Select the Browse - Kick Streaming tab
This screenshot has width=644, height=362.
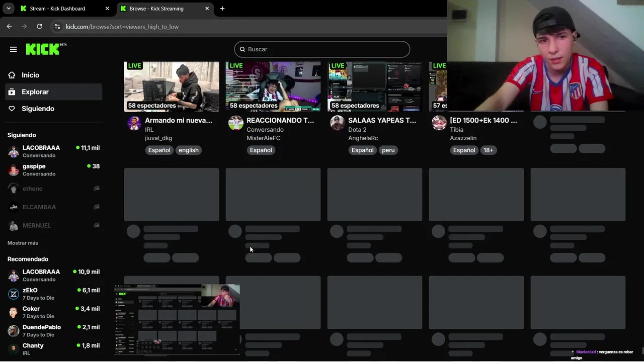click(165, 9)
